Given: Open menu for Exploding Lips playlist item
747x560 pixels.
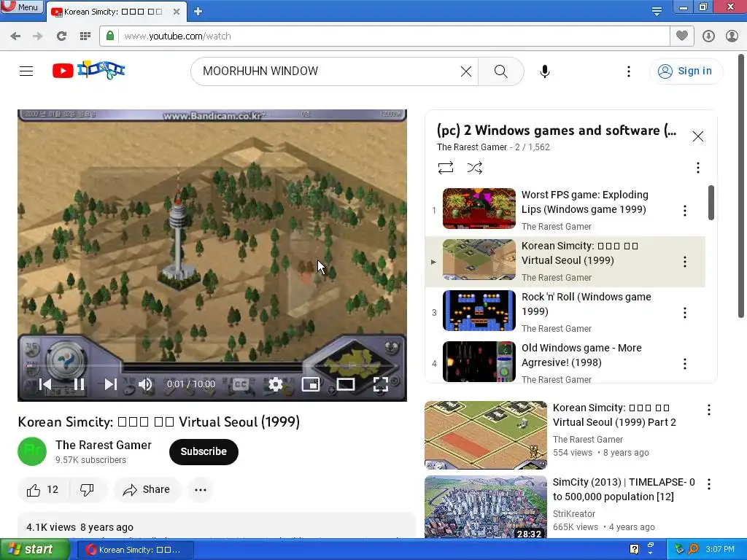Looking at the screenshot, I should coord(684,211).
